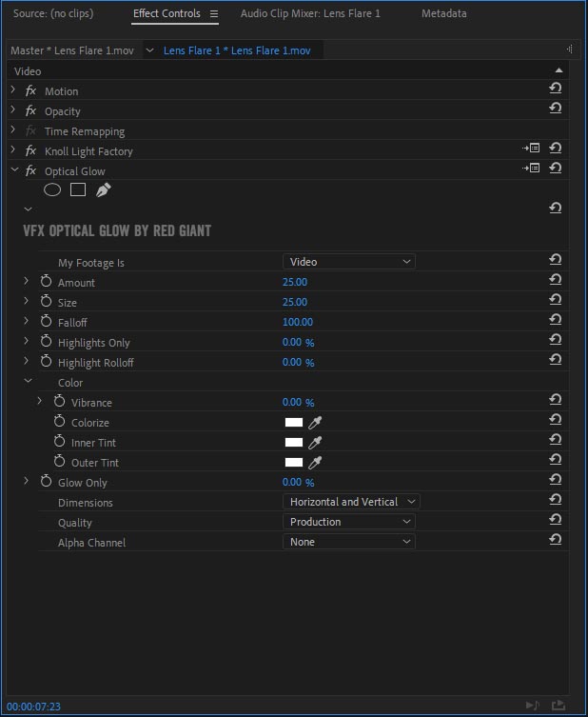Reset the Inner Tint color
588x717 pixels.
pyautogui.click(x=555, y=440)
